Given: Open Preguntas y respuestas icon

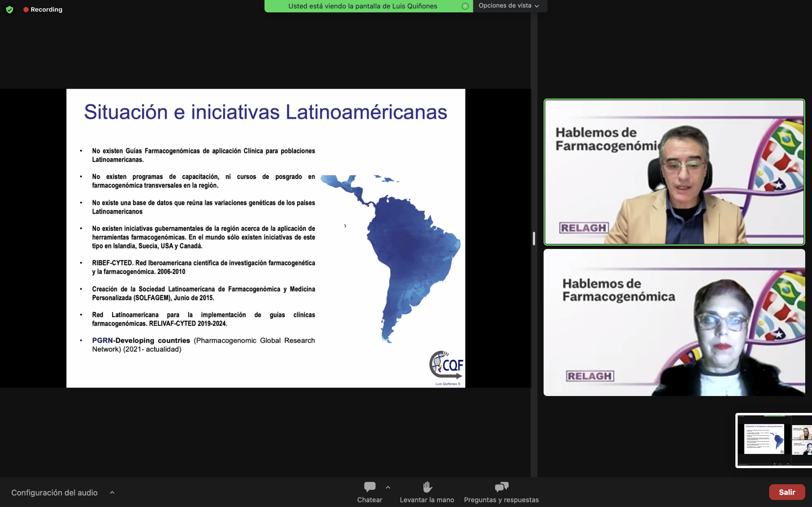Looking at the screenshot, I should coord(501,486).
